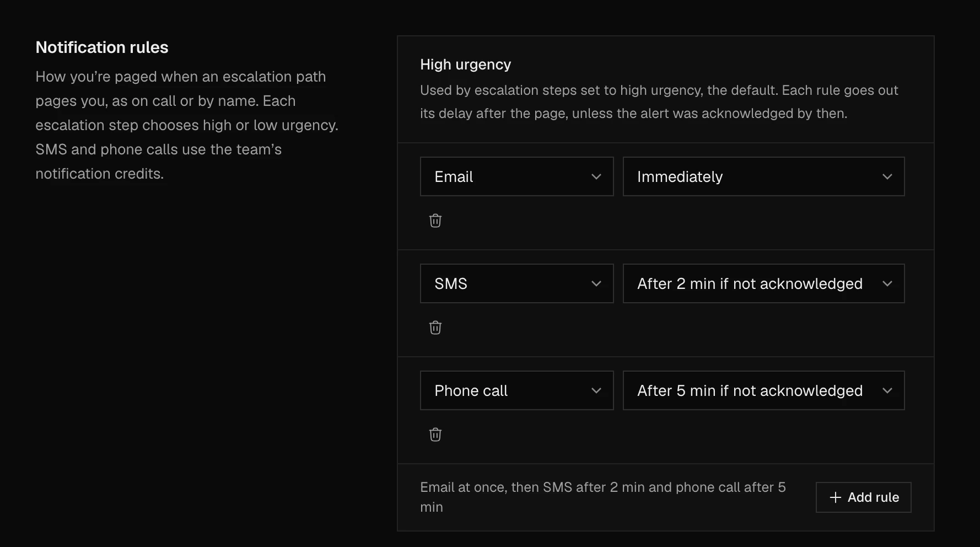Screen dimensions: 980x547
Task: Open the After 2 min delay dropdown
Action: [763, 283]
